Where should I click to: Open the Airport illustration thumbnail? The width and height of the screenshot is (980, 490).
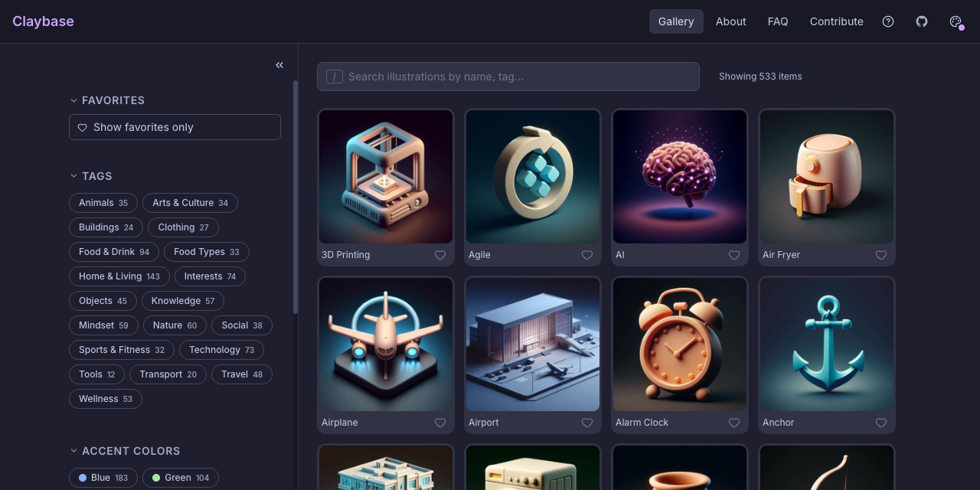click(x=533, y=345)
